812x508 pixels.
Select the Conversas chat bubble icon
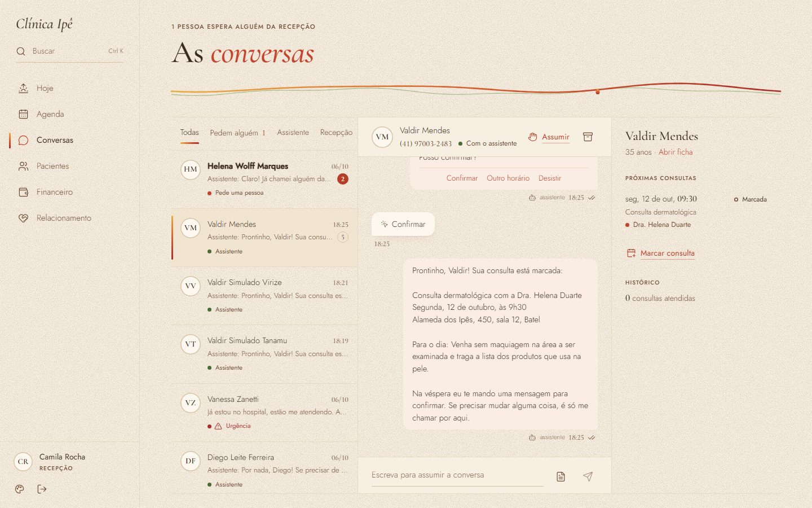tap(23, 140)
